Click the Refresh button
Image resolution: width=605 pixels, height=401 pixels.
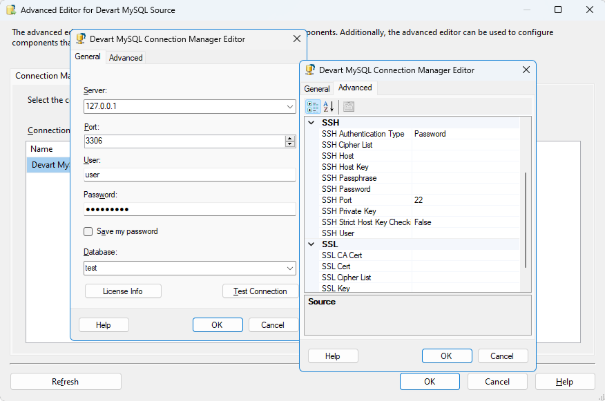point(65,381)
